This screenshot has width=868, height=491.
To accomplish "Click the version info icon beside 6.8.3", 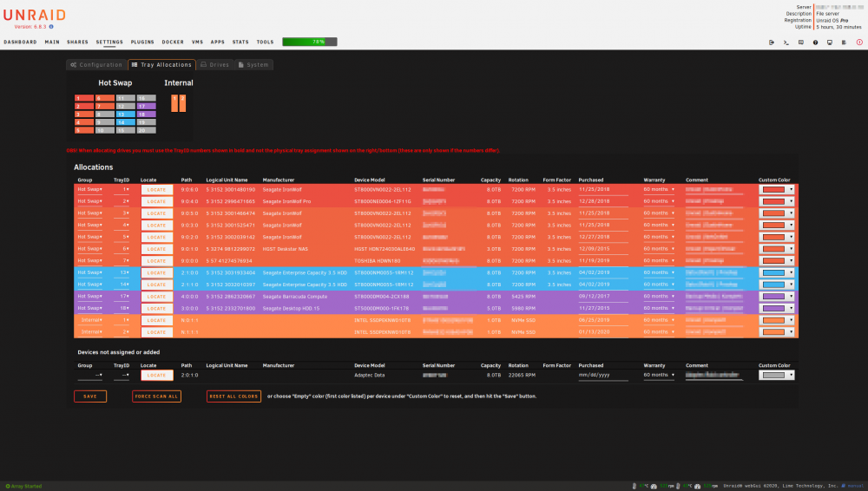I will (51, 27).
